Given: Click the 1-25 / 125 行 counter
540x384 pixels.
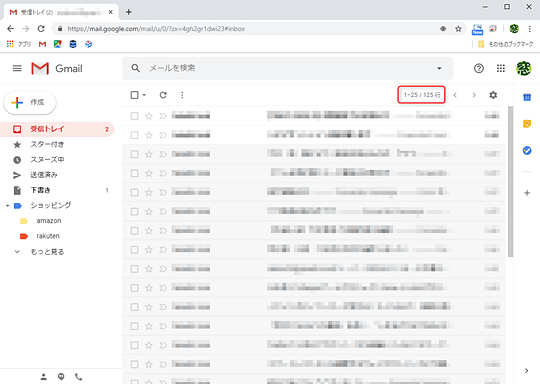Looking at the screenshot, I should point(422,95).
